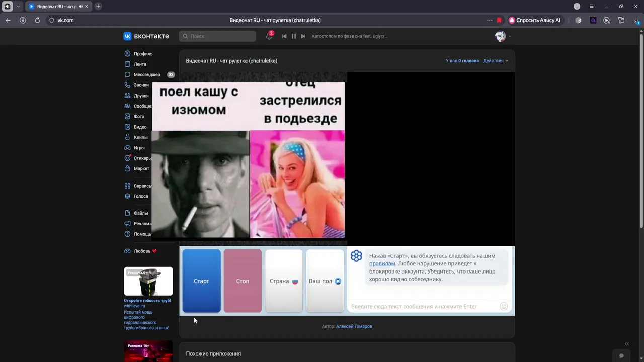644x362 pixels.
Task: Click the Сообщества group icon
Action: [127, 106]
